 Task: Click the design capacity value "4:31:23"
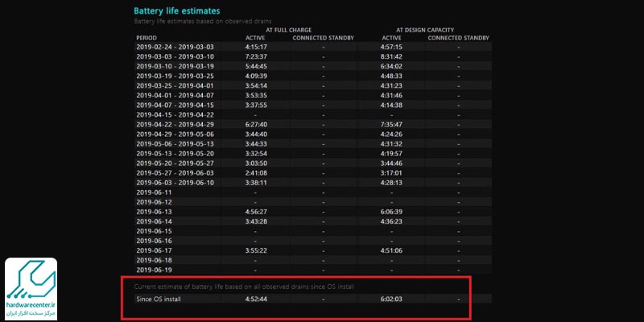pos(391,86)
